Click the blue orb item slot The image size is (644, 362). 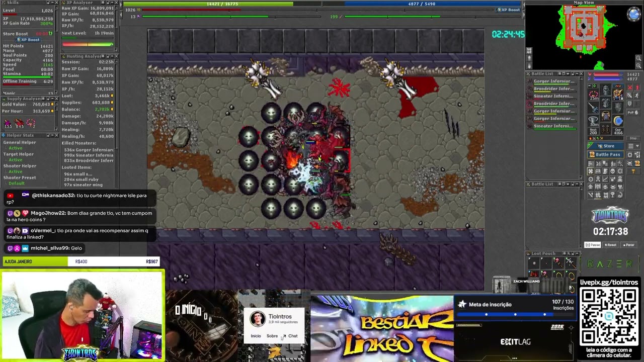(x=618, y=121)
